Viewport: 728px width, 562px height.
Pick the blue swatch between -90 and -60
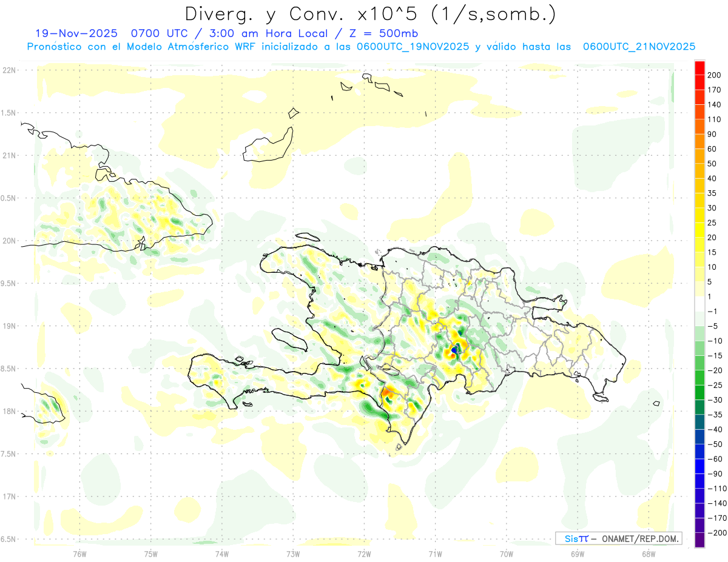[699, 466]
